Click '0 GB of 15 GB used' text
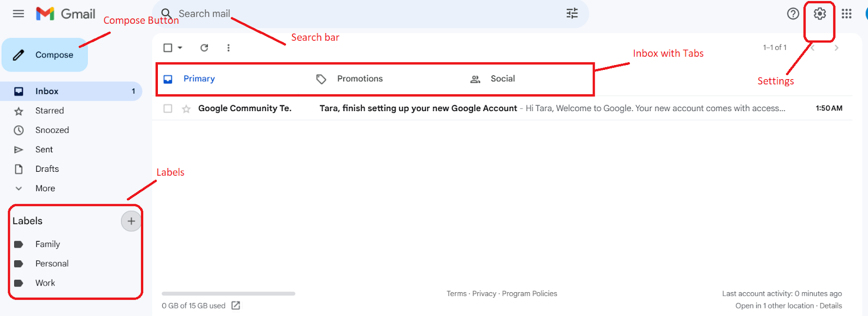868x316 pixels. (194, 306)
